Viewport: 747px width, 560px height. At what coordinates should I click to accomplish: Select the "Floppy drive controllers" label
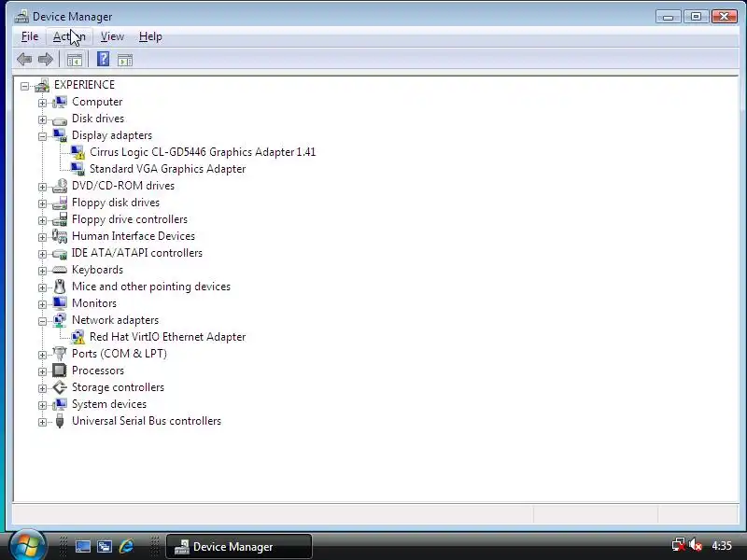point(130,219)
